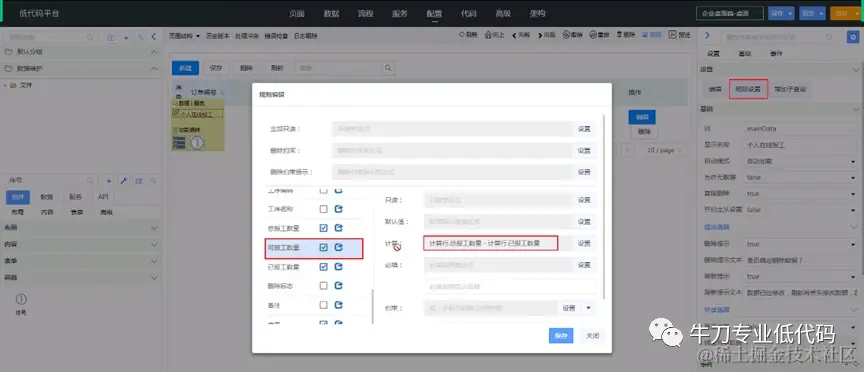
Task: Check the 删除标志 checkbox
Action: point(323,285)
